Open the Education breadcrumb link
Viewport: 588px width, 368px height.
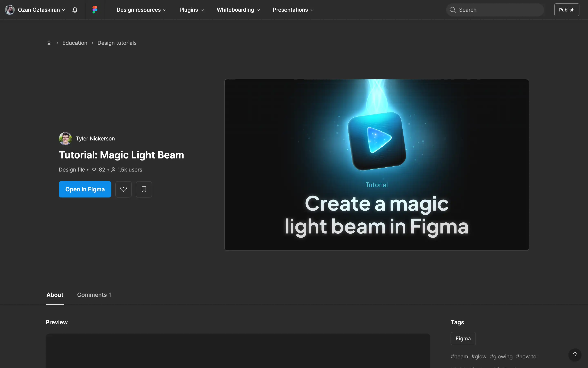click(x=75, y=43)
